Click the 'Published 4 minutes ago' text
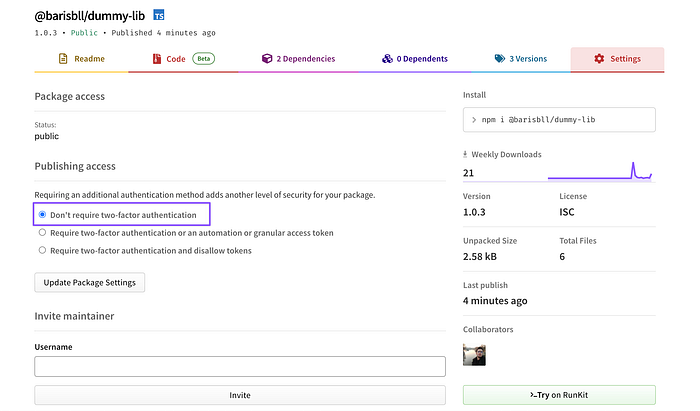This screenshot has width=700, height=411. [163, 33]
